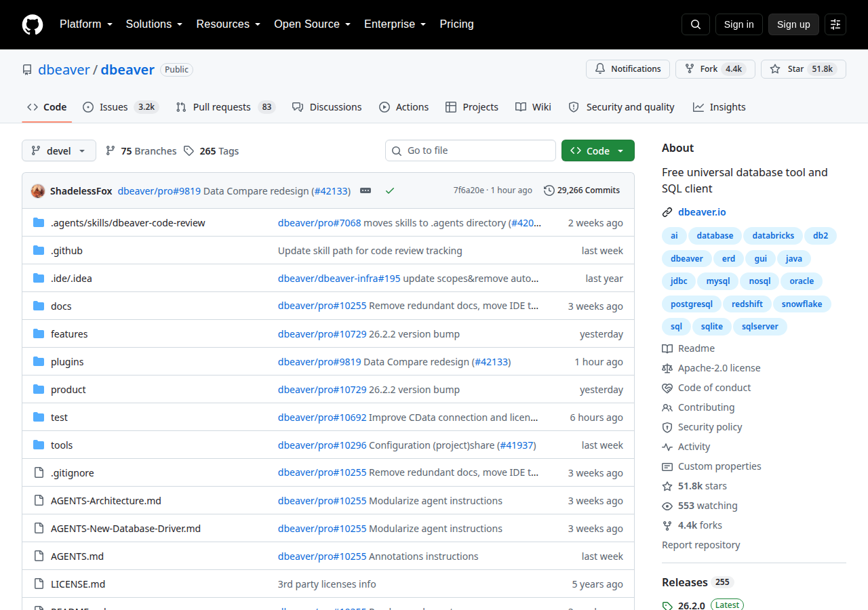Switch to the Issues tab
The width and height of the screenshot is (868, 610).
coord(121,107)
